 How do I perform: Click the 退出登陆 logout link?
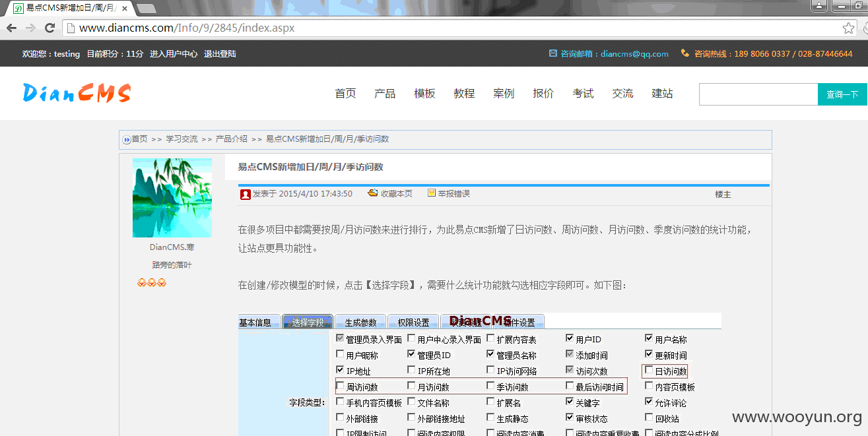coord(220,54)
